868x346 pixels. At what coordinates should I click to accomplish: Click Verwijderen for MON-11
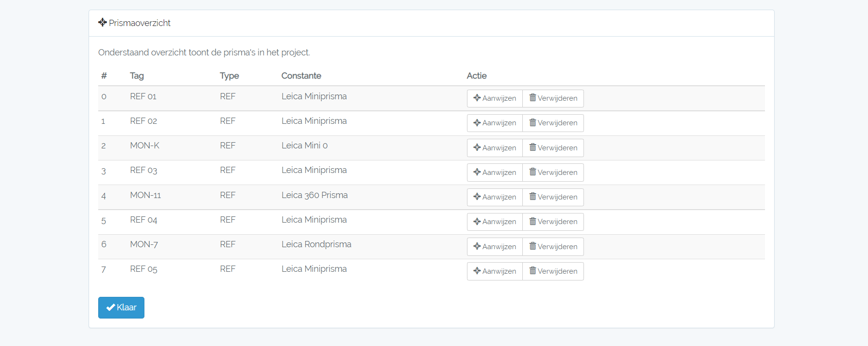(553, 197)
